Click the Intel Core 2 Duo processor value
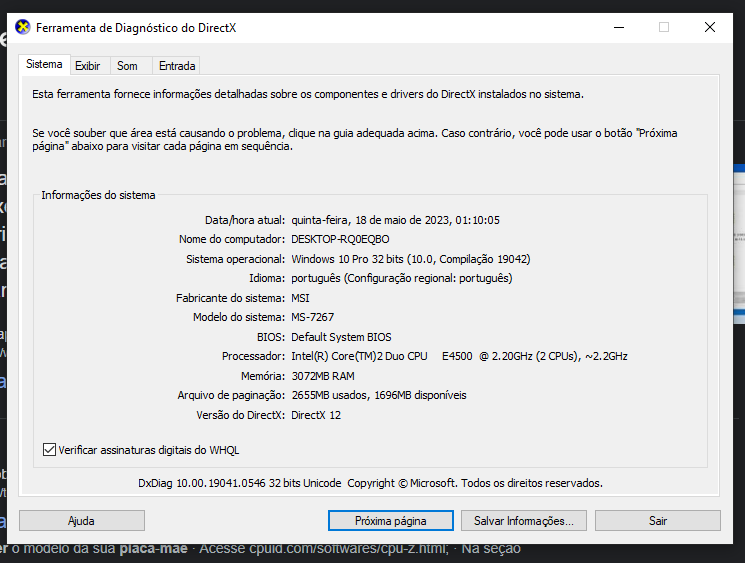 pos(459,356)
